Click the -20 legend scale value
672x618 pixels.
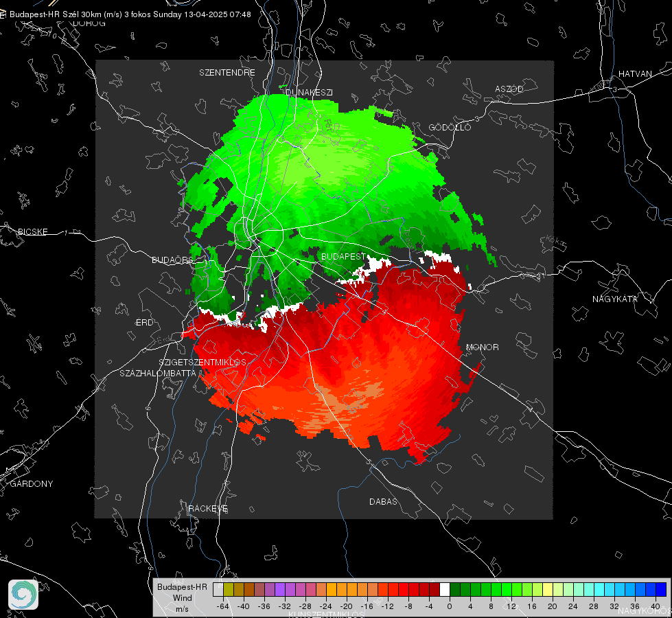pyautogui.click(x=346, y=606)
